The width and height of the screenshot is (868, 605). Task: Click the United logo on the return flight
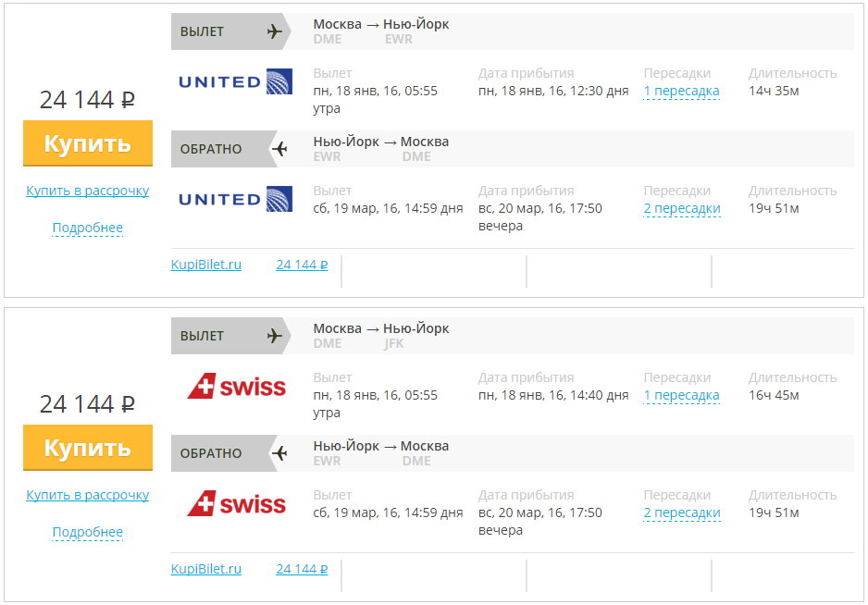235,199
